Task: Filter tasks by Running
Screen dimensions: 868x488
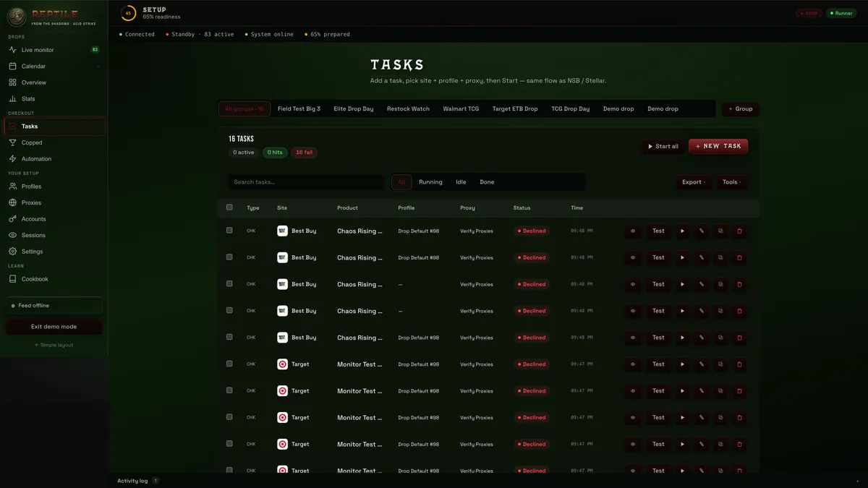Action: point(430,182)
